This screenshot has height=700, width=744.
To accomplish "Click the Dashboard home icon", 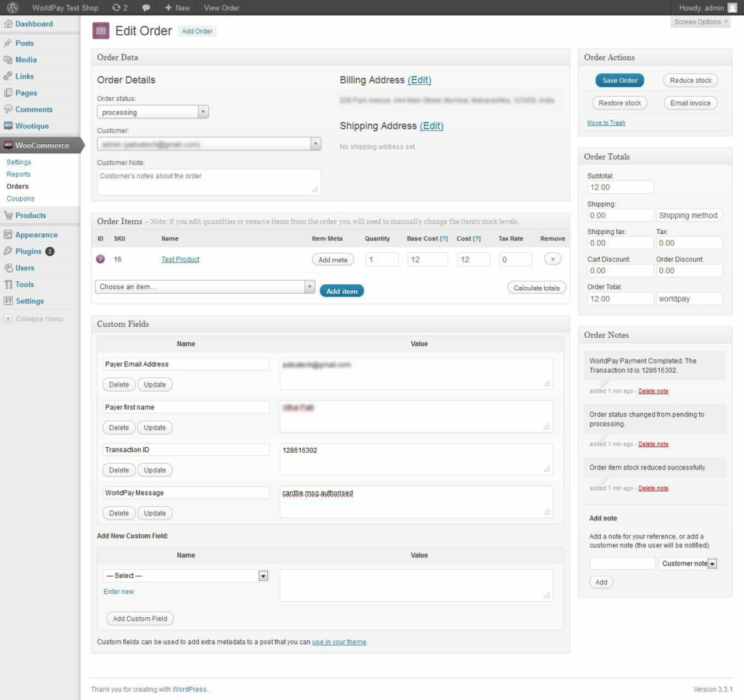I will (8, 24).
